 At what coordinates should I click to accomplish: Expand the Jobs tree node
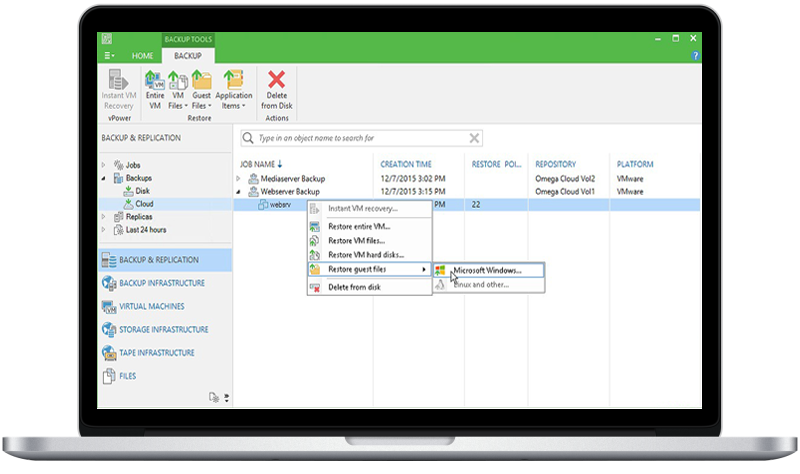click(x=104, y=165)
